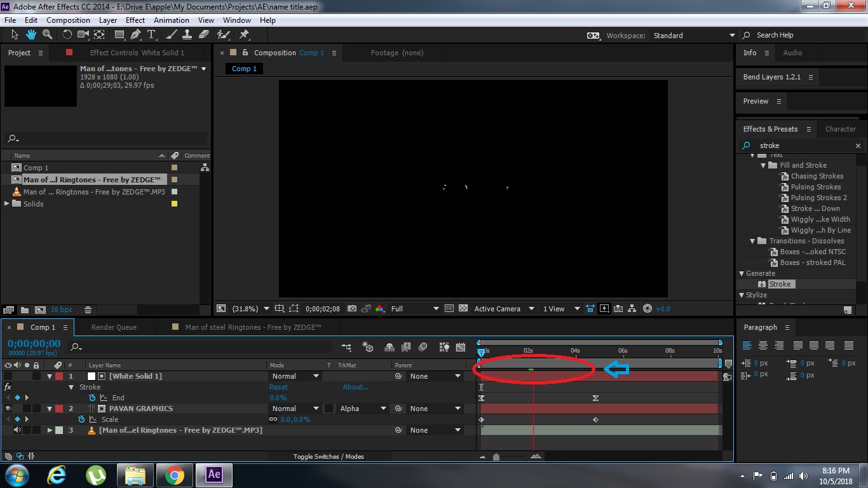Toggle Frame Blending in the timeline
Viewport: 868px width, 488px height.
point(406,347)
